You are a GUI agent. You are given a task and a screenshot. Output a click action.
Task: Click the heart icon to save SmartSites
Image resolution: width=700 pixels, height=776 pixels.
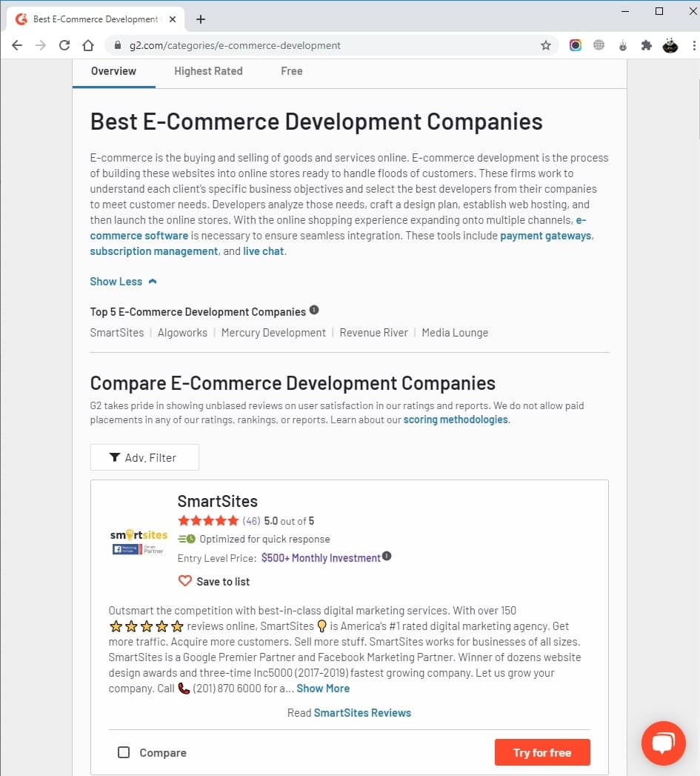click(185, 580)
